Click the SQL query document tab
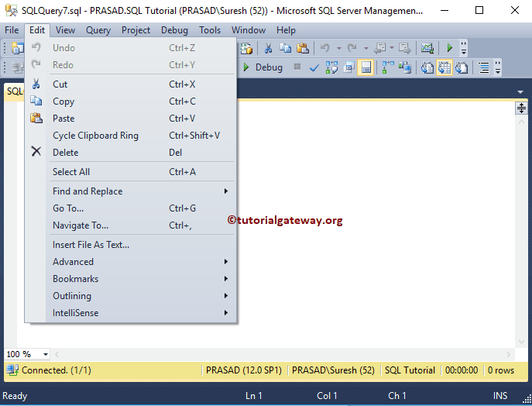Image resolution: width=532 pixels, height=406 pixels. [14, 91]
